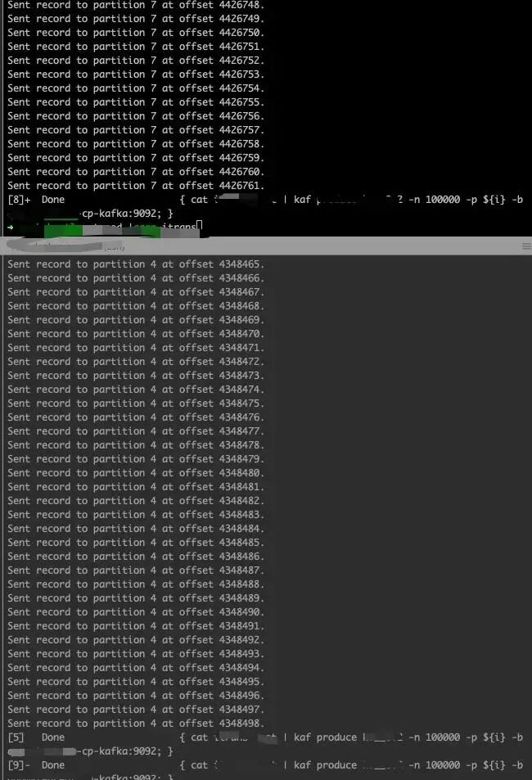Select line with offset 4348471
Screen dimensions: 532x780
[x=136, y=348]
